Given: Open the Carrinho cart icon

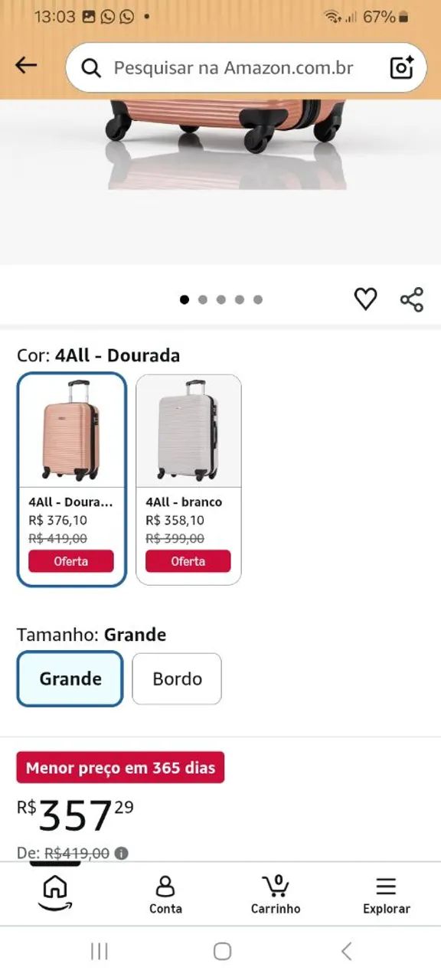Looking at the screenshot, I should [x=276, y=895].
